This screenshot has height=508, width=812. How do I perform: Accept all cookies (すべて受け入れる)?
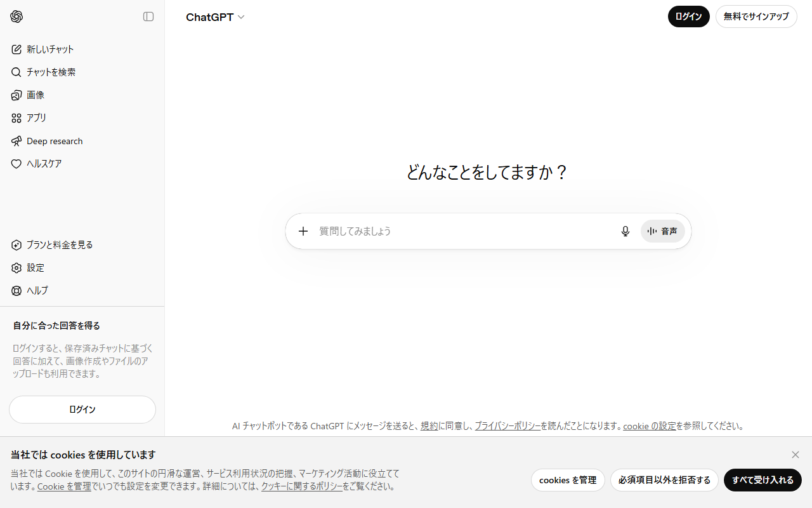(x=763, y=480)
